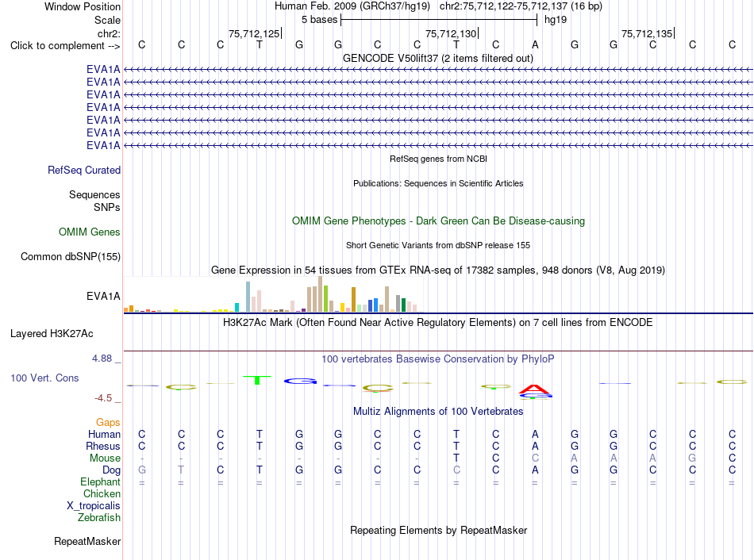This screenshot has width=754, height=560.
Task: Click the SNPs track label
Action: [x=107, y=207]
